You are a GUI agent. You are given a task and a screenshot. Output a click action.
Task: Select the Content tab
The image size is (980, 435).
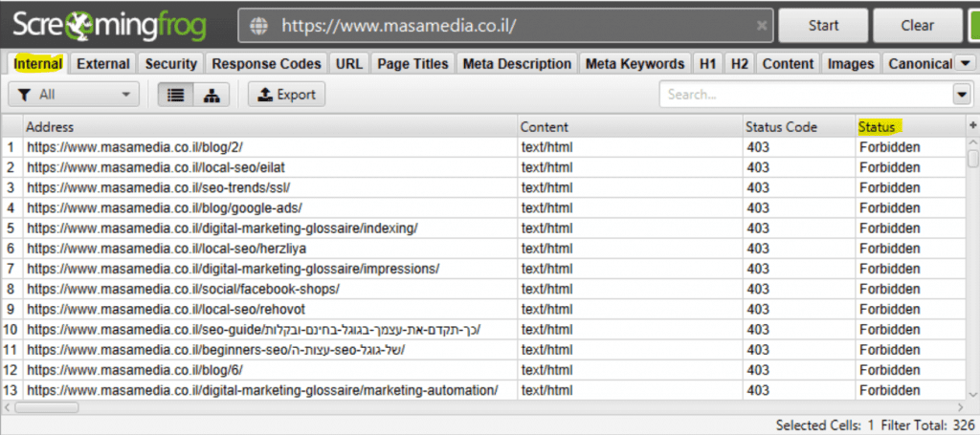[x=789, y=64]
